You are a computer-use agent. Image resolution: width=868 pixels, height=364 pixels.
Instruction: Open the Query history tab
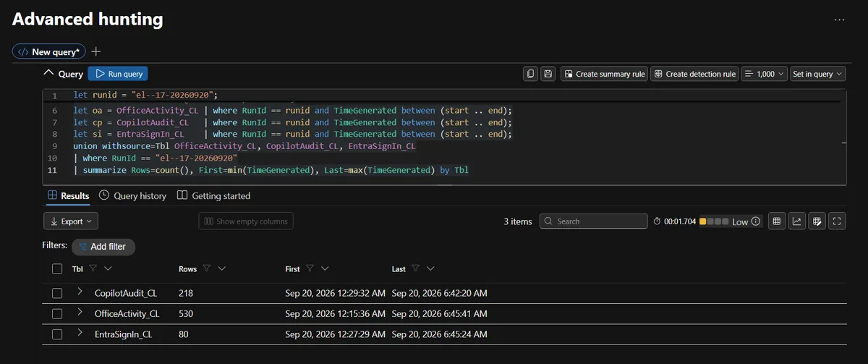point(133,196)
